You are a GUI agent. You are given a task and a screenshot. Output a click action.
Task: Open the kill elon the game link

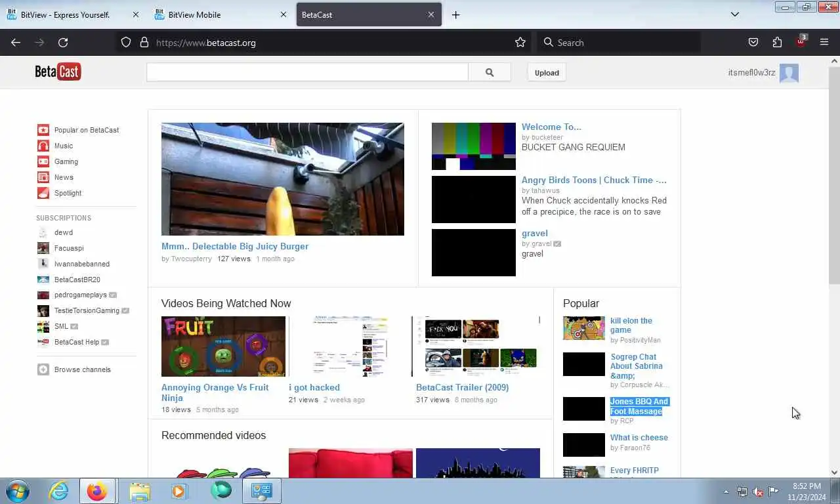tap(631, 325)
